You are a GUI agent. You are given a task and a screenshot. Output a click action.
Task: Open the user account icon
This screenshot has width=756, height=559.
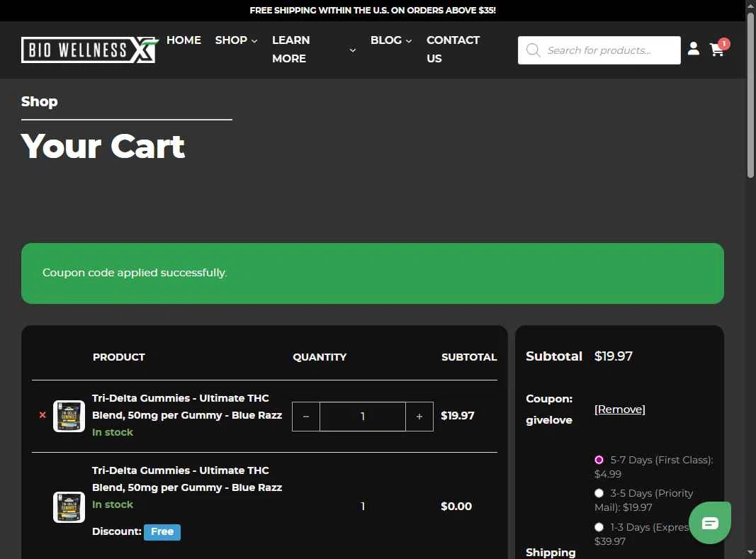tap(694, 49)
